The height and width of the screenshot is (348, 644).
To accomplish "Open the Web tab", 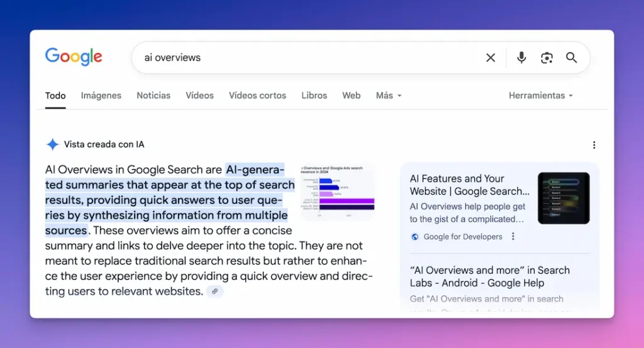I will click(x=352, y=95).
